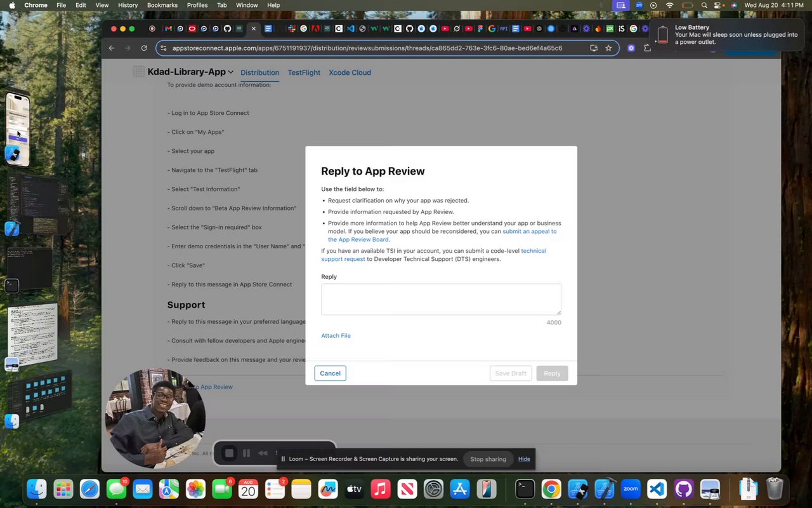The width and height of the screenshot is (812, 508).
Task: Open Visual Studio Code from the Dock
Action: click(x=657, y=489)
